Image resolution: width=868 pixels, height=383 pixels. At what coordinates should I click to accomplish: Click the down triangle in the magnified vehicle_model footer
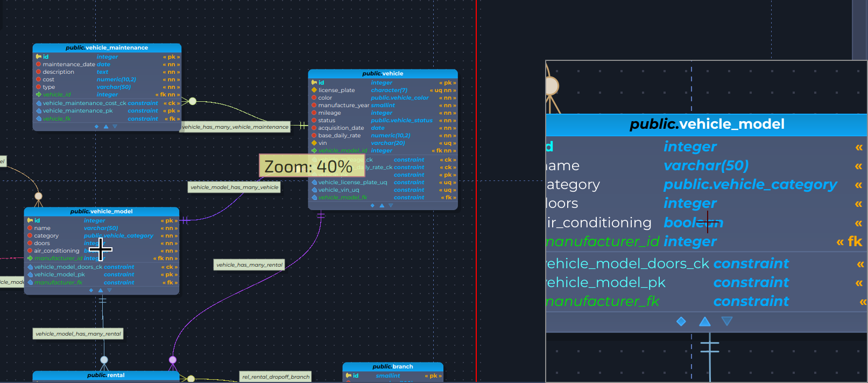pos(727,322)
